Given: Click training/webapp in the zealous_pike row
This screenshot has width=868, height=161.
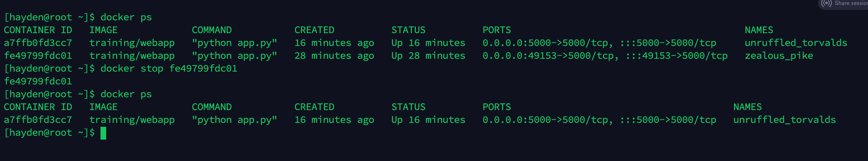Looking at the screenshot, I should point(132,56).
